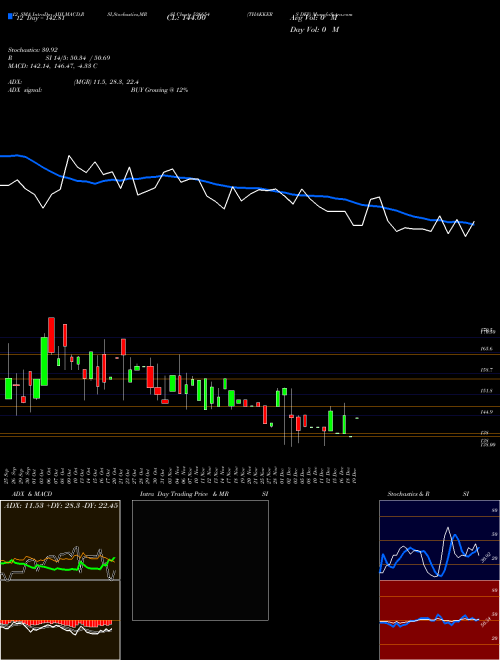
Task: Click the 'Stochastics & R' panel title
Action: click(409, 494)
